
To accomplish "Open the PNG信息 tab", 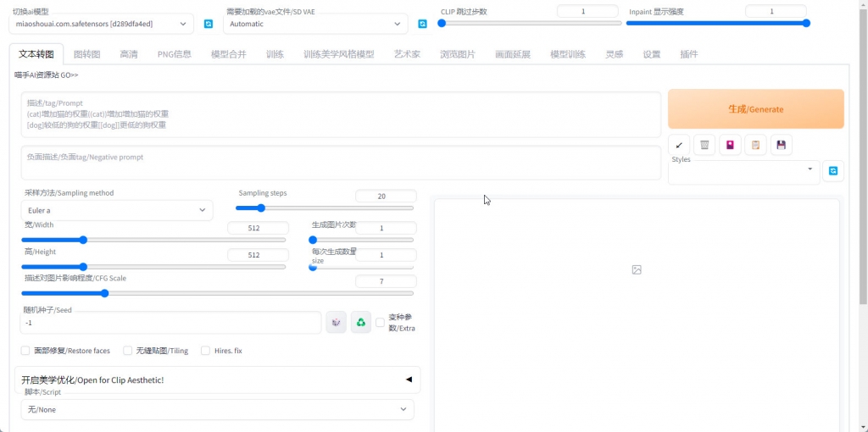I will pyautogui.click(x=175, y=54).
